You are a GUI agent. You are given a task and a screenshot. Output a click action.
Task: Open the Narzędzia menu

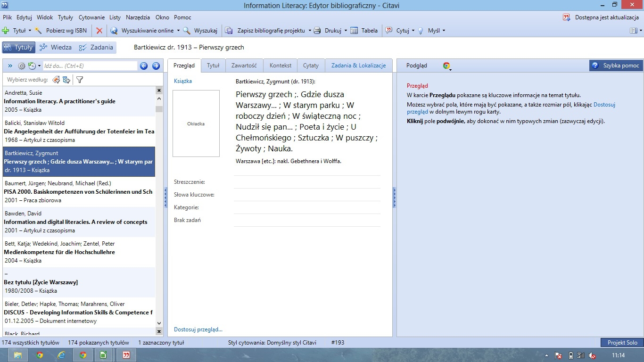[138, 17]
